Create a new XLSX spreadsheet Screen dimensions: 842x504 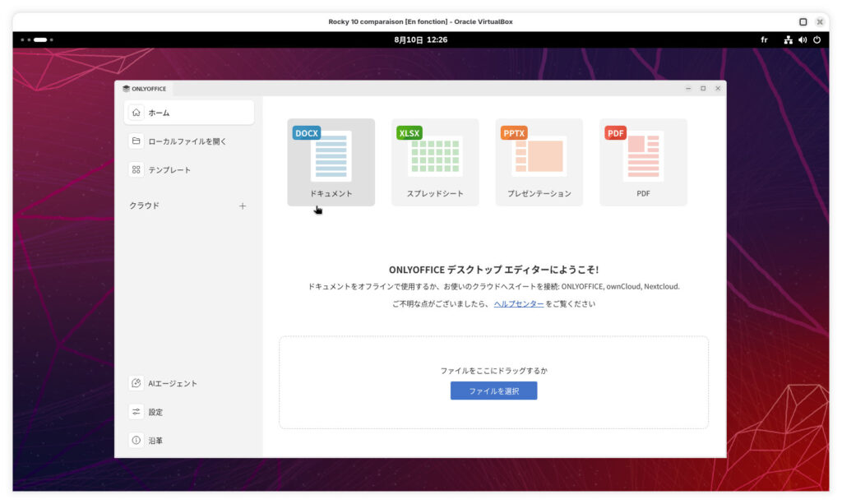click(x=435, y=162)
